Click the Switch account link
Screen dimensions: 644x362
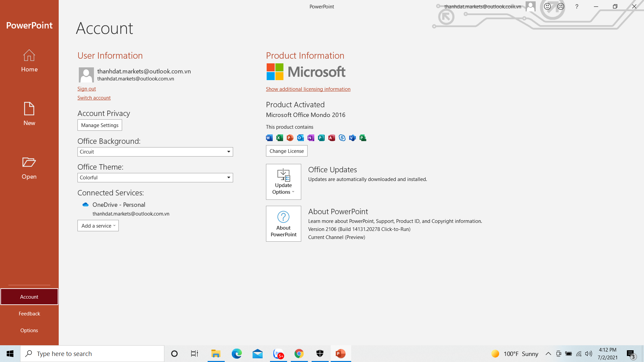(94, 98)
